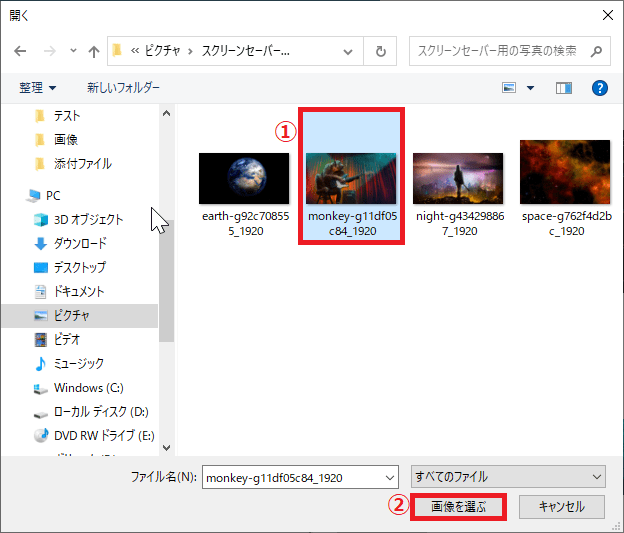Click the キャンセル button
The width and height of the screenshot is (624, 533).
(562, 507)
